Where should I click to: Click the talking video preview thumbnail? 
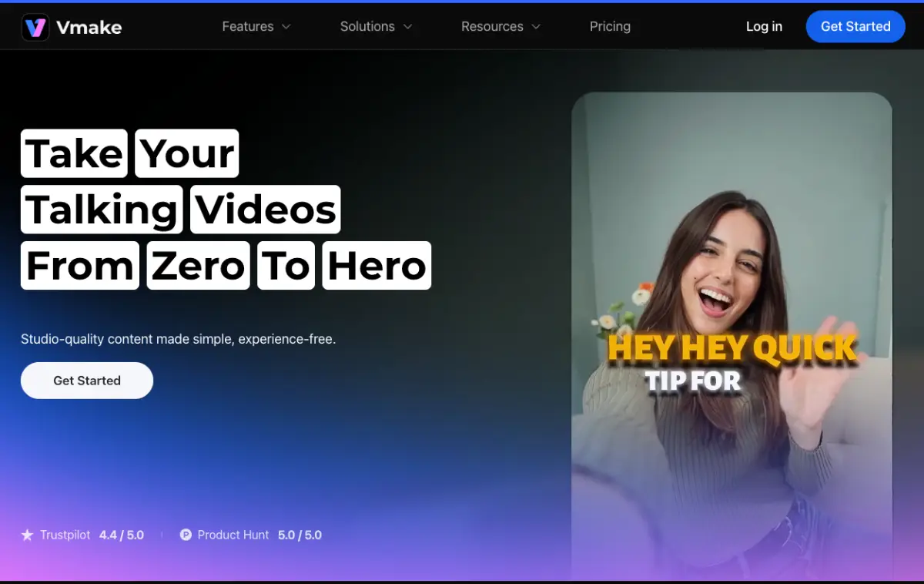click(731, 231)
